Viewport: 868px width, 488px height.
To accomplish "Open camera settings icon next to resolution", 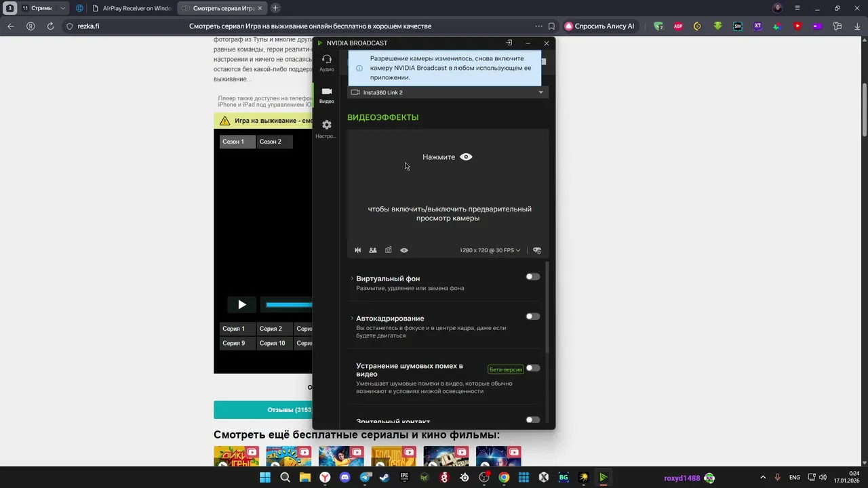I will pyautogui.click(x=537, y=250).
